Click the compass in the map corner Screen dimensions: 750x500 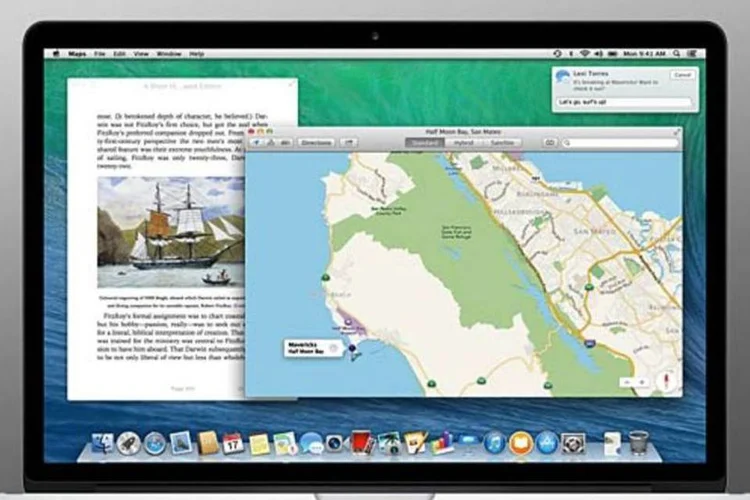click(x=667, y=382)
